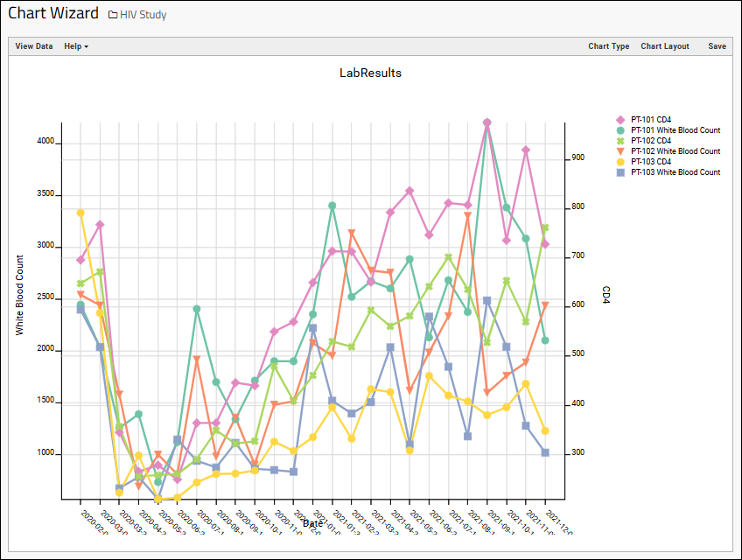Open the Chart Type dialog
742x560 pixels.
click(608, 46)
